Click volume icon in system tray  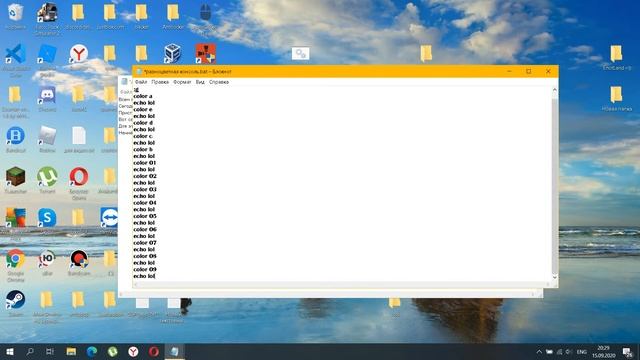pyautogui.click(x=569, y=352)
